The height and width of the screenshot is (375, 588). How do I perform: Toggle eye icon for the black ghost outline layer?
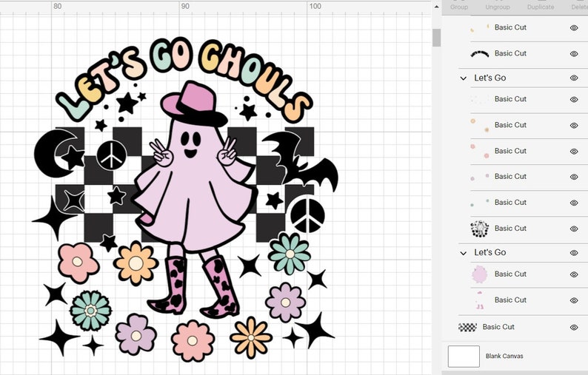574,229
